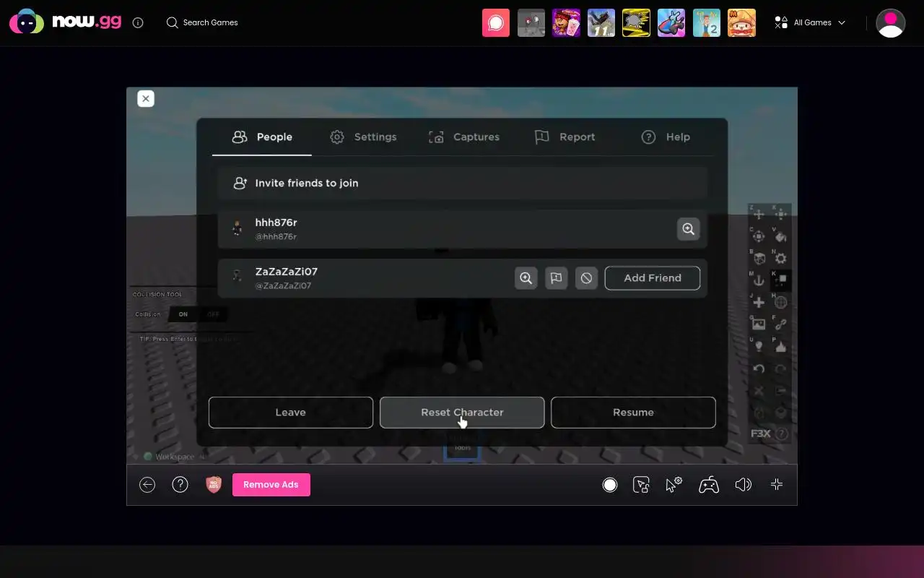Viewport: 924px width, 578px height.
Task: Report player ZaZaZaZi07 with flag icon
Action: point(556,278)
